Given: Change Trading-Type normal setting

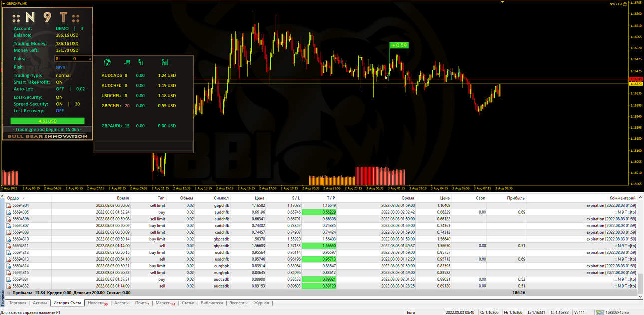Looking at the screenshot, I should click(x=63, y=75).
